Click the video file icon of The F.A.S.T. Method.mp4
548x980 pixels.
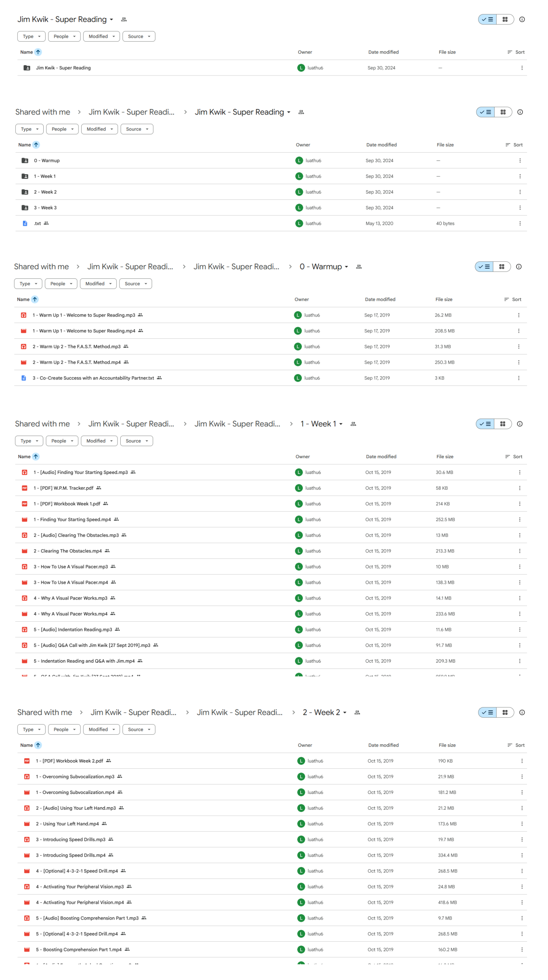tap(24, 362)
